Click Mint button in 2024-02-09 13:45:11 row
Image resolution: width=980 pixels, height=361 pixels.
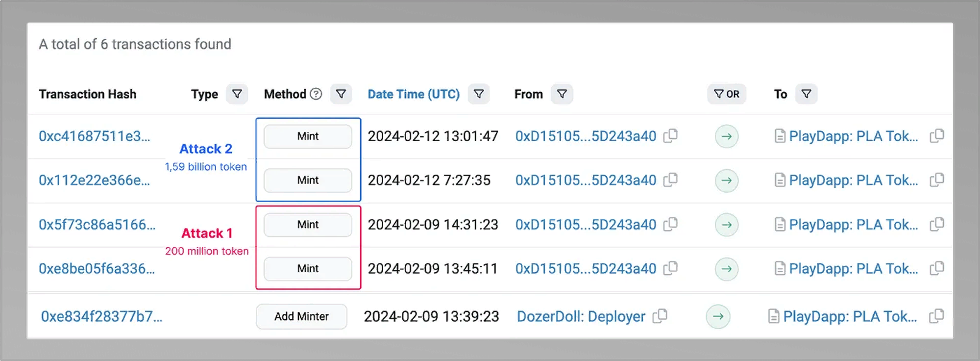(x=308, y=269)
